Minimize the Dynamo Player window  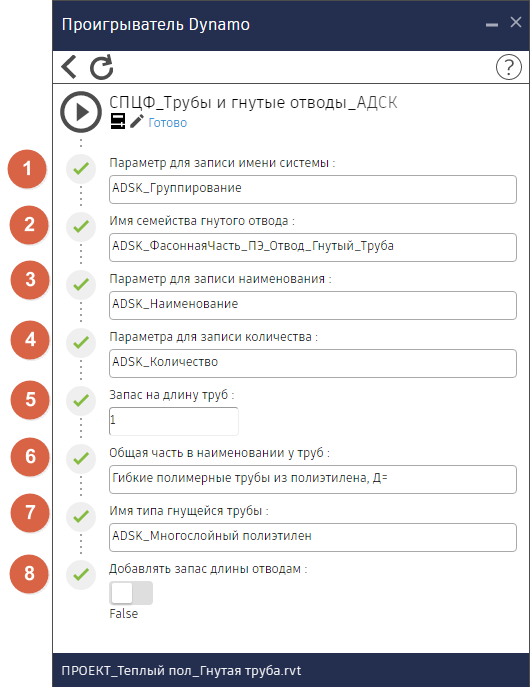[x=492, y=25]
